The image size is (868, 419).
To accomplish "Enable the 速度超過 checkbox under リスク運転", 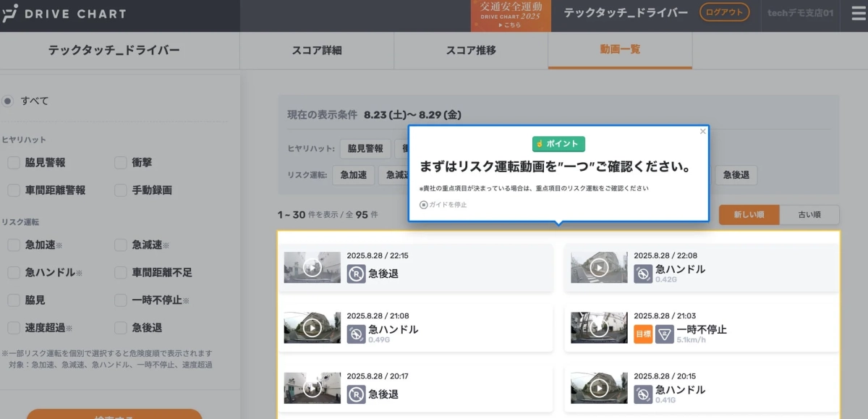I will coord(12,328).
